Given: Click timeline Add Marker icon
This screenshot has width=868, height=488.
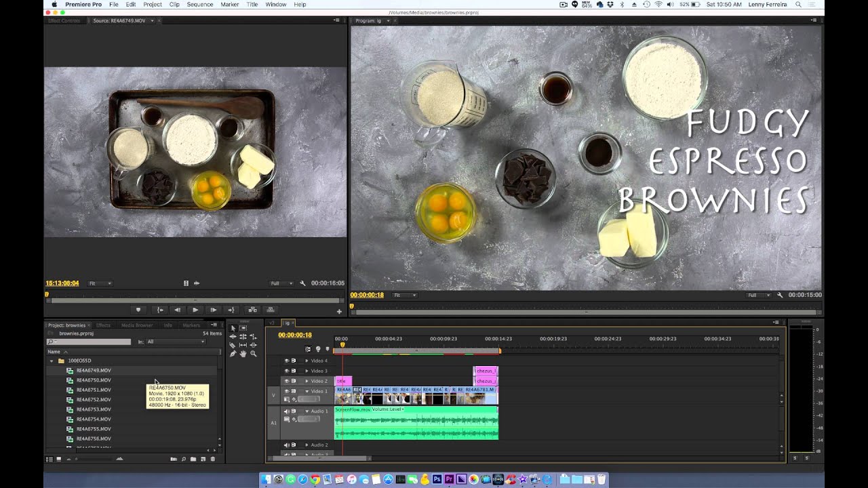Looking at the screenshot, I should (327, 349).
